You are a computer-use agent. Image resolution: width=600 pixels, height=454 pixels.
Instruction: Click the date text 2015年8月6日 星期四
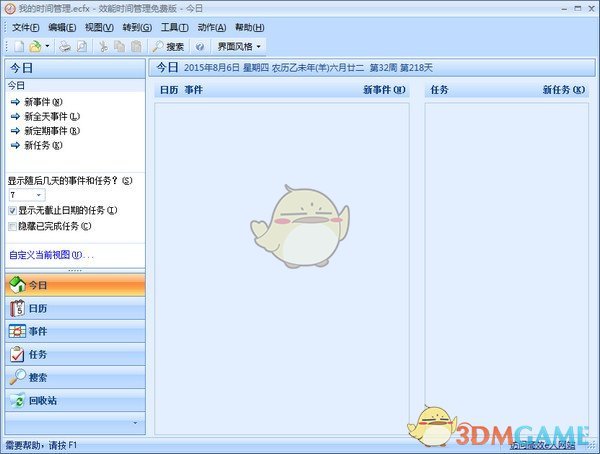[x=227, y=68]
